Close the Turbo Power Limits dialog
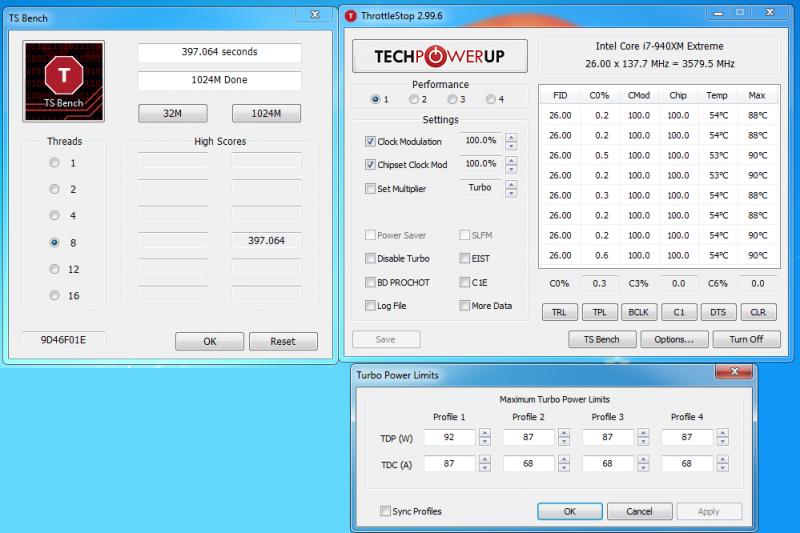 (734, 371)
